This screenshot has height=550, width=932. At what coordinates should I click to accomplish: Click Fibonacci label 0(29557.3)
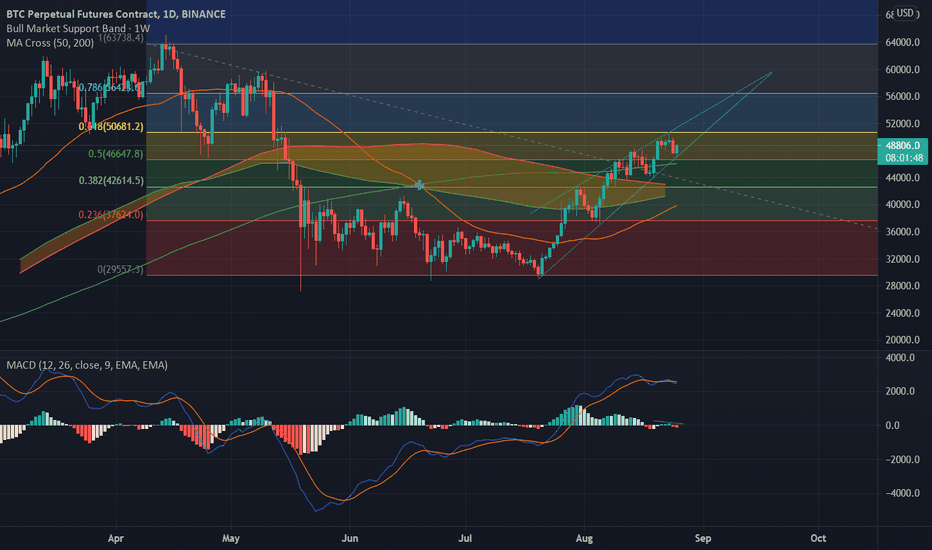(x=120, y=269)
